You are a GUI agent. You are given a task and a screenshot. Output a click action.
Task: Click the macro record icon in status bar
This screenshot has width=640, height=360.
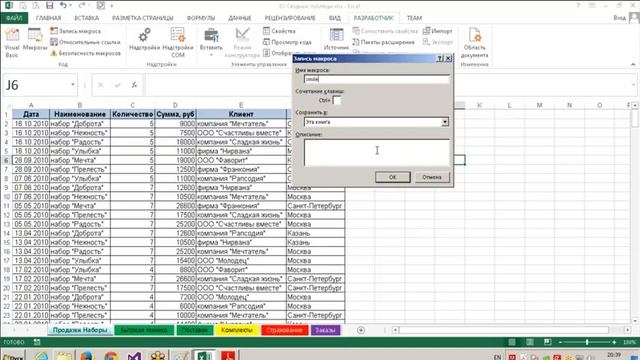[x=37, y=342]
